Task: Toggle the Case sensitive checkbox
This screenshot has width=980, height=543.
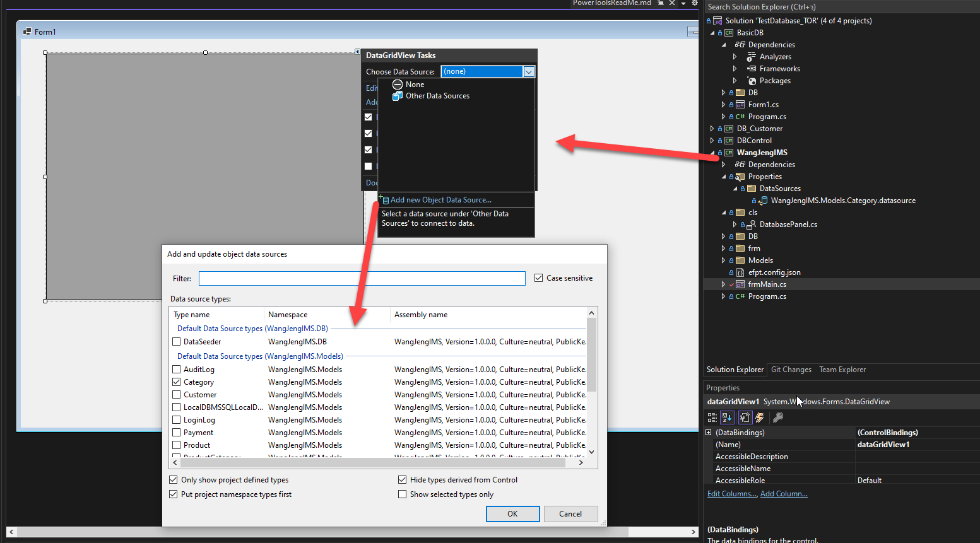Action: 538,278
